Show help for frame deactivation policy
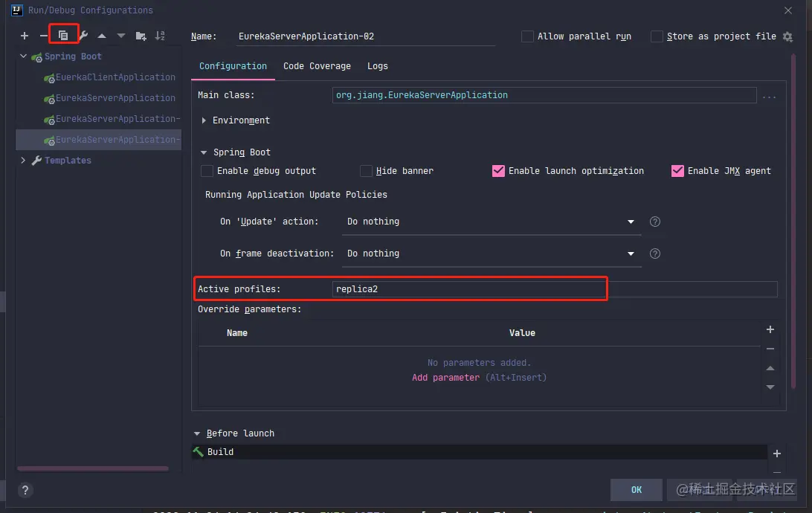812x513 pixels. [x=655, y=254]
